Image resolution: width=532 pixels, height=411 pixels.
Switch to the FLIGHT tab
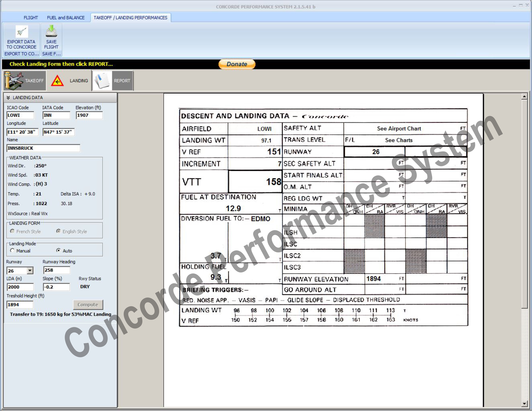coord(31,18)
